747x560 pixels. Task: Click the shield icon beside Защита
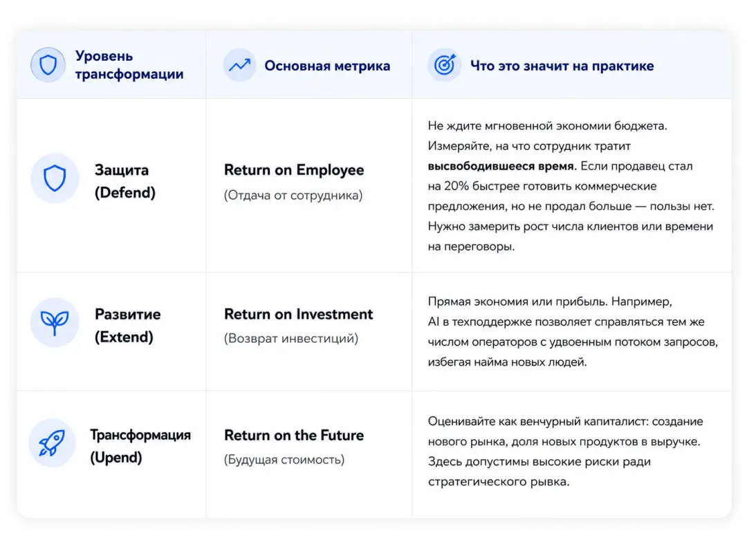(55, 178)
